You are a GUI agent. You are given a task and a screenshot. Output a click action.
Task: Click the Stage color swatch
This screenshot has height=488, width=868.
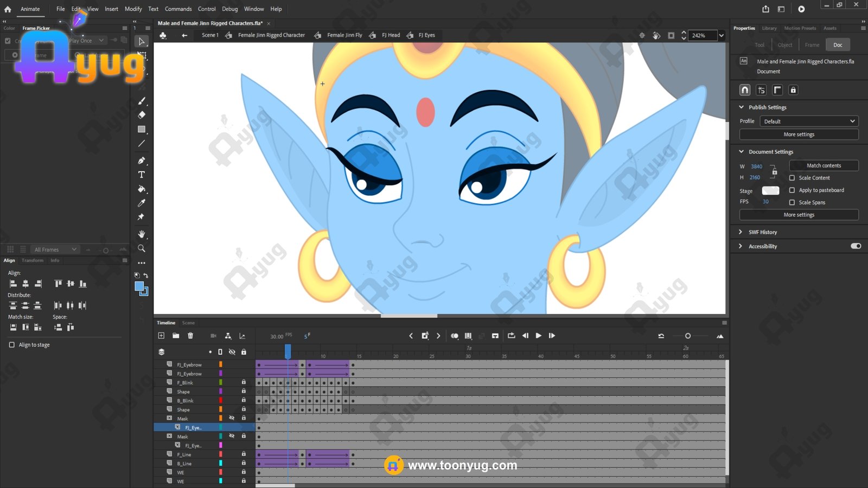770,190
